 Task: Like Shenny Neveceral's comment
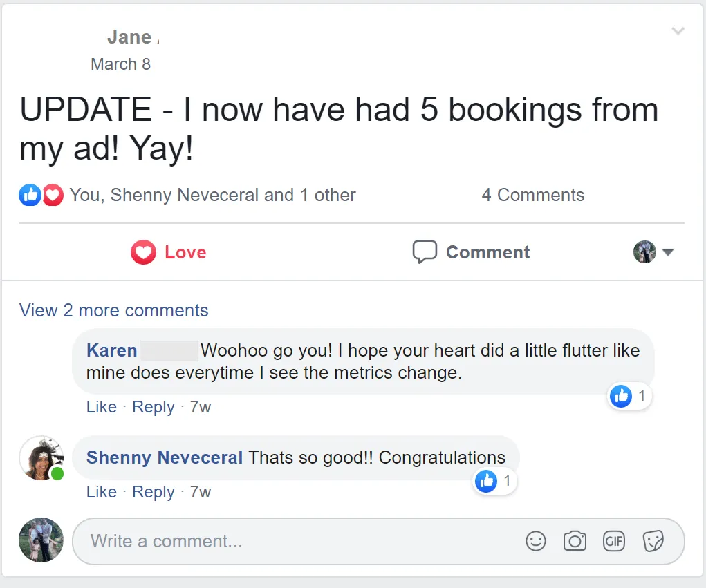tap(101, 492)
